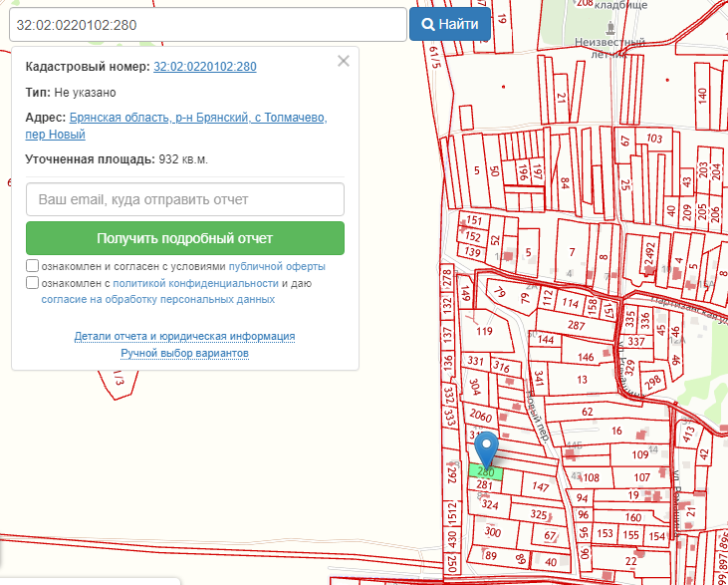Expand Детали отчета и юридическая информация
Image resolution: width=728 pixels, height=585 pixels.
[184, 337]
